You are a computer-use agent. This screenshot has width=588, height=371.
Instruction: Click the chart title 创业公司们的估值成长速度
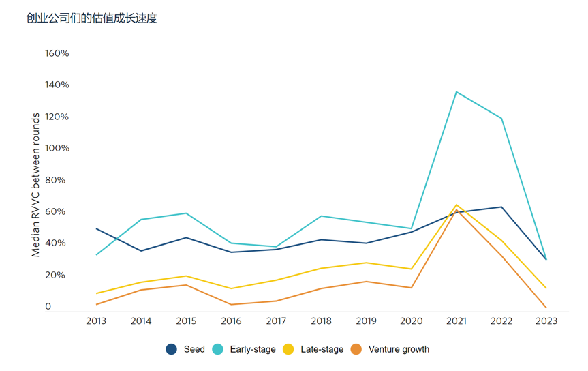pos(92,18)
